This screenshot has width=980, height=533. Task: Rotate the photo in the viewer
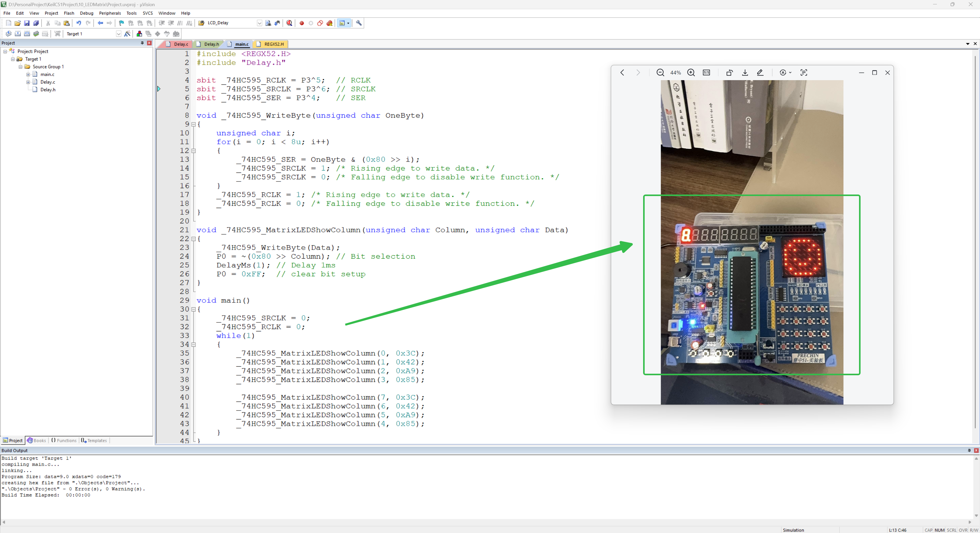729,73
